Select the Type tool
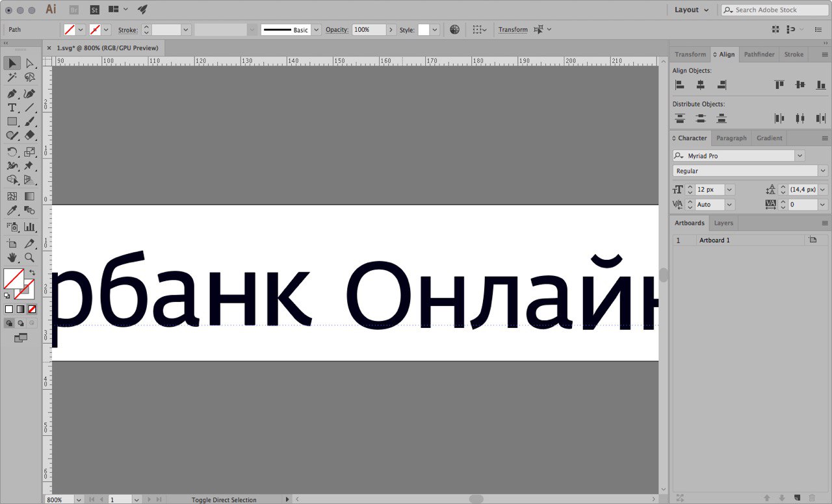 pyautogui.click(x=12, y=107)
